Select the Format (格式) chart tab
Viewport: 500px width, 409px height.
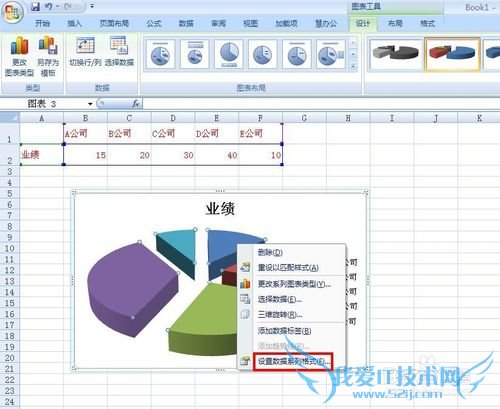pos(427,23)
